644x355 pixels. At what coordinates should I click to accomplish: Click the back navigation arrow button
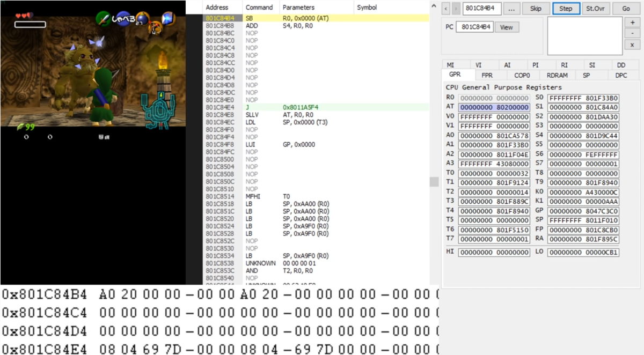click(x=447, y=9)
